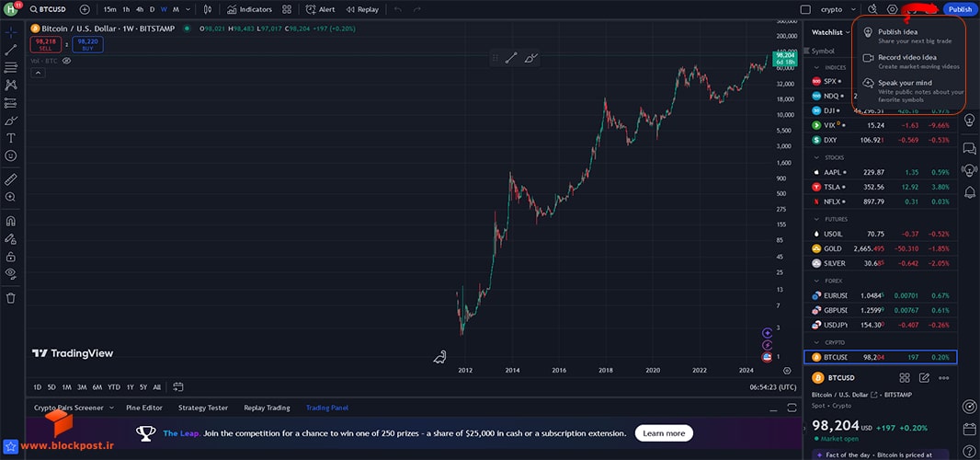The width and height of the screenshot is (980, 460).
Task: Select TSLA in the watchlist
Action: pos(880,187)
